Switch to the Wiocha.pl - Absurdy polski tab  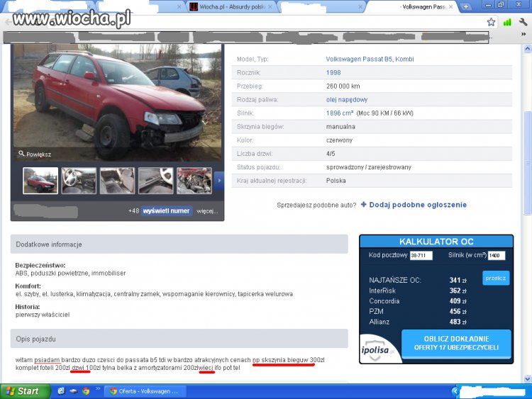[232, 7]
